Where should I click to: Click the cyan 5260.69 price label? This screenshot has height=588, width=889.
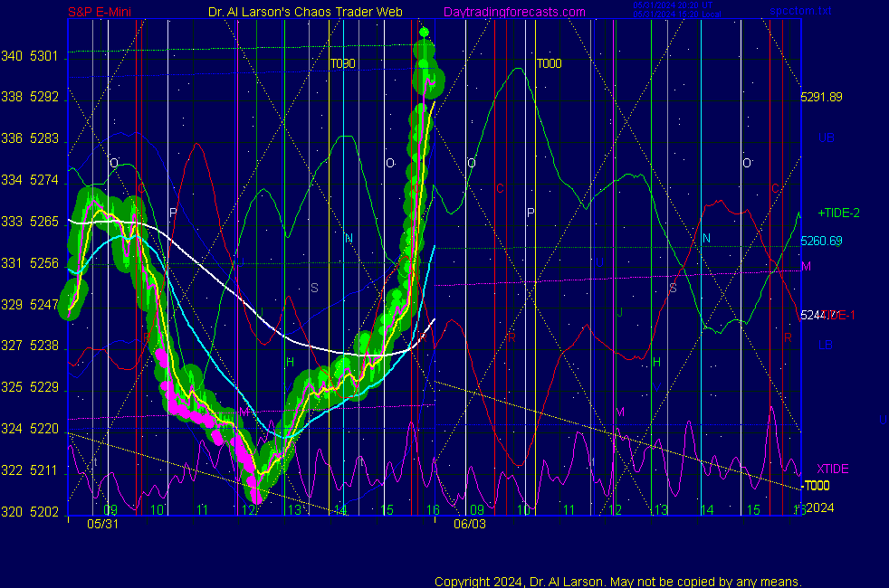pos(821,242)
